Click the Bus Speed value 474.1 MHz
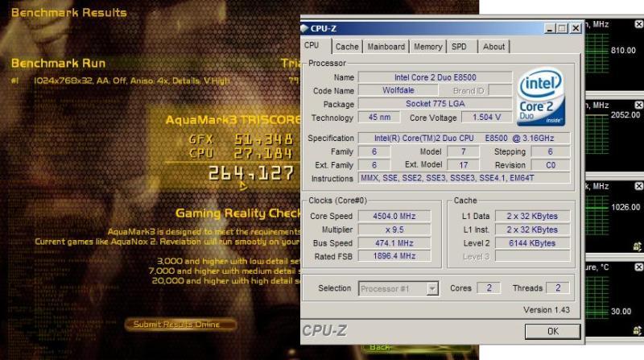The width and height of the screenshot is (644, 360). tap(394, 243)
